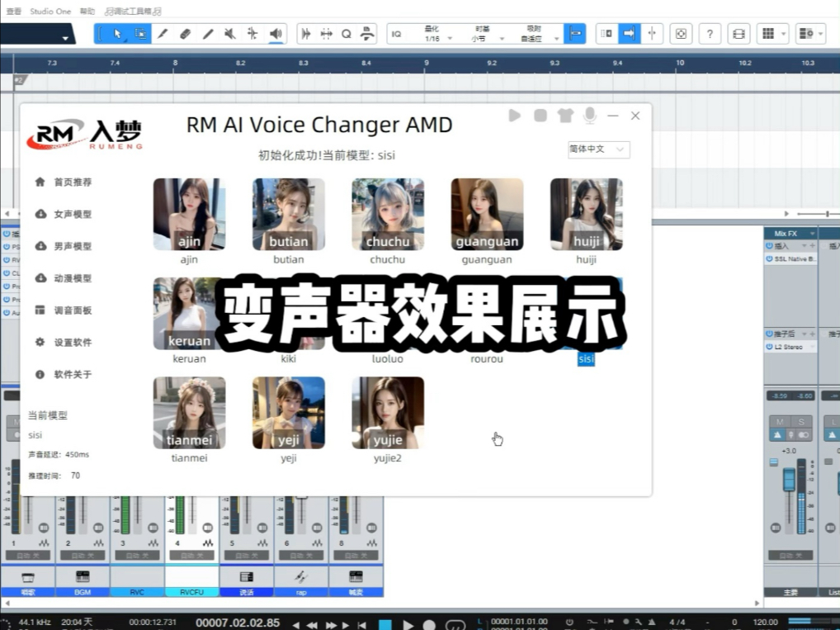Select the Eraser tool in the toolbar
Viewport: 840px width, 630px height.
click(x=185, y=34)
